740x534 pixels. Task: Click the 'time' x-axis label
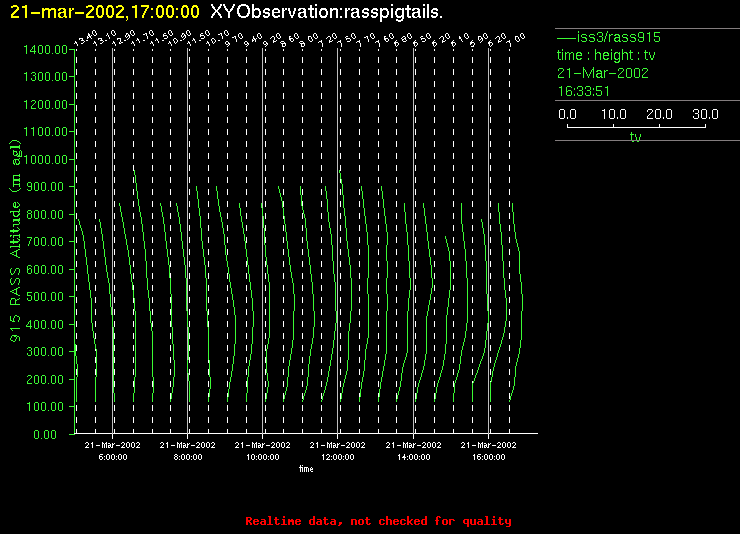(x=306, y=468)
